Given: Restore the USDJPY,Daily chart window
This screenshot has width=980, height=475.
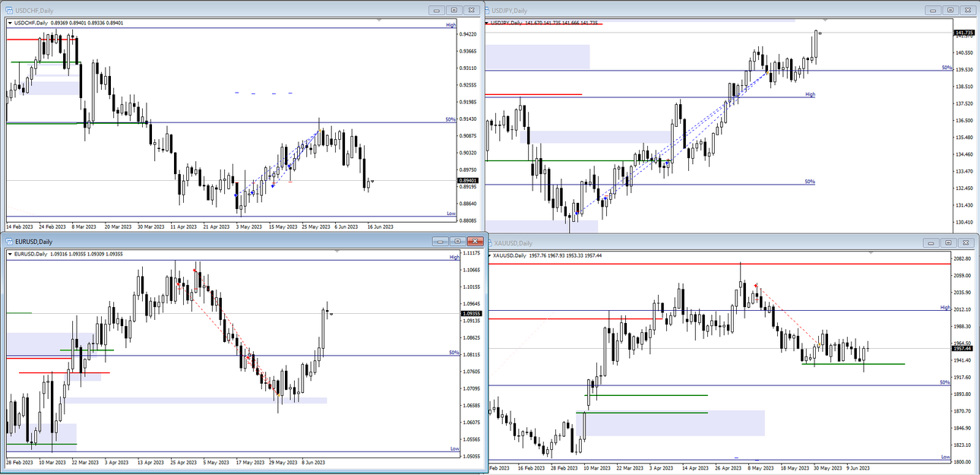Looking at the screenshot, I should point(950,10).
